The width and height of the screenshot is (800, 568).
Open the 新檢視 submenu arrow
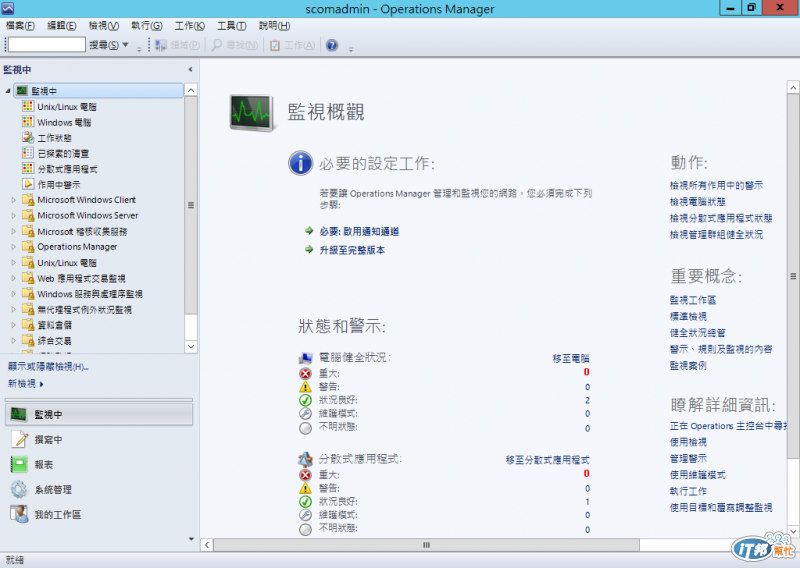[42, 384]
